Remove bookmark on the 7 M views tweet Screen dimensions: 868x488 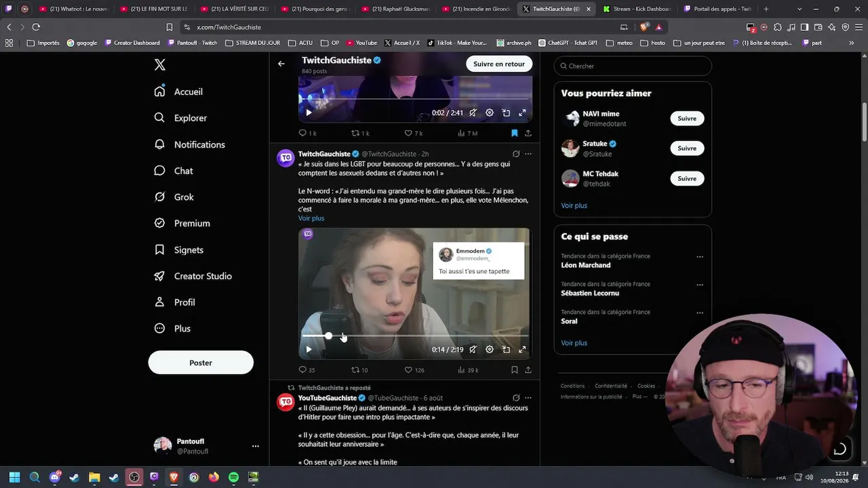515,134
